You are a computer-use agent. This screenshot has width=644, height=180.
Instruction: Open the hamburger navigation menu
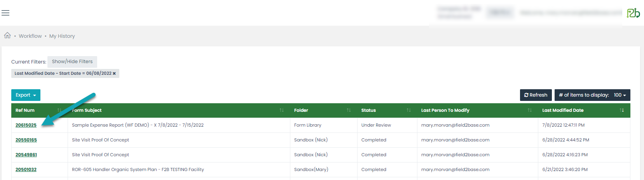coord(5,13)
